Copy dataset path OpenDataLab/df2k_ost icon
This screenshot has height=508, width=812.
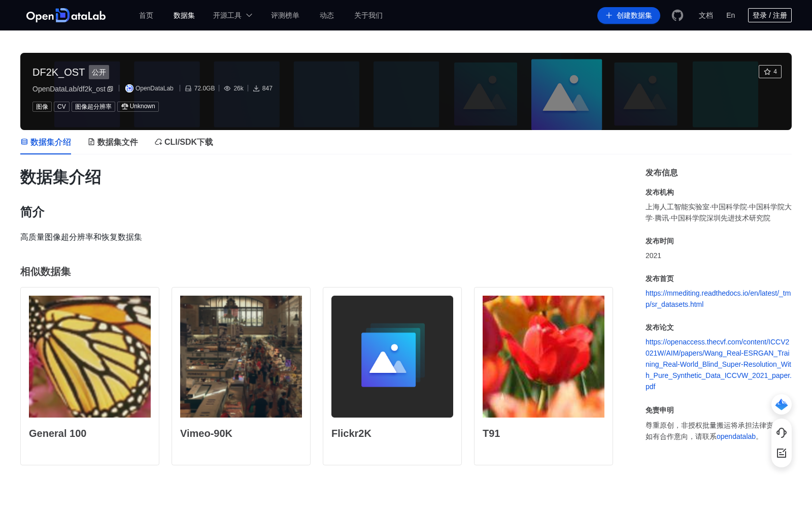click(x=110, y=89)
